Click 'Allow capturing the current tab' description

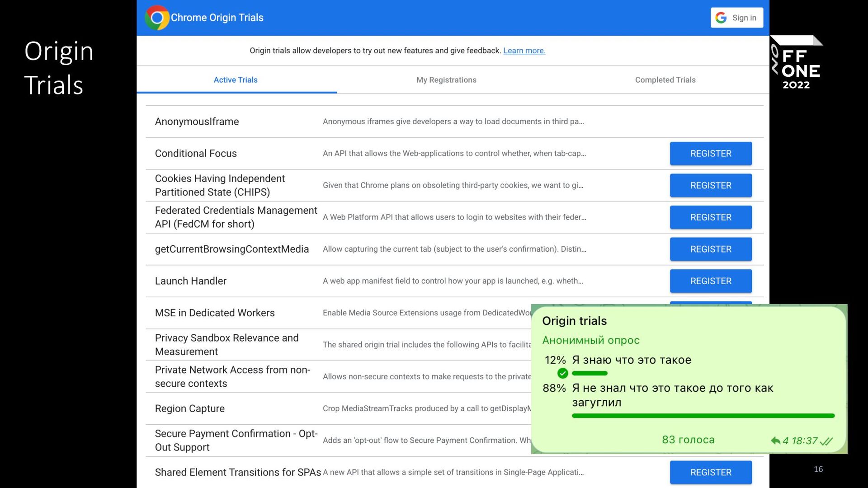coord(454,249)
